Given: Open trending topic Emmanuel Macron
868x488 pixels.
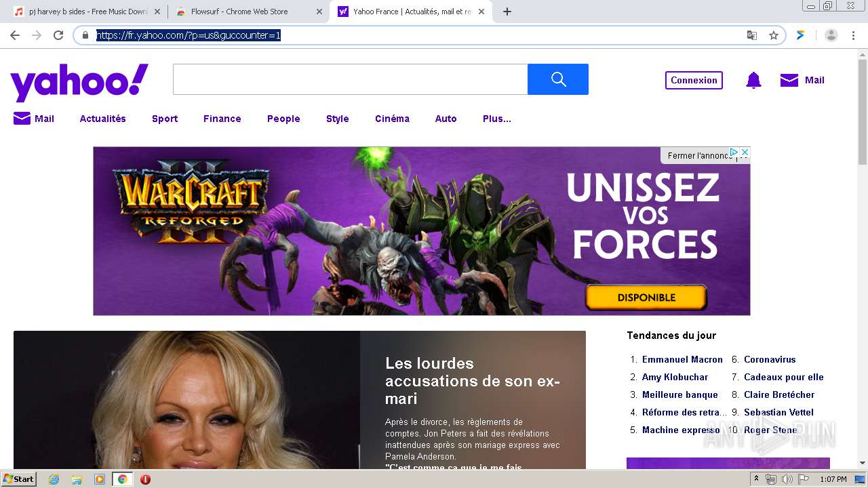Looking at the screenshot, I should (682, 359).
